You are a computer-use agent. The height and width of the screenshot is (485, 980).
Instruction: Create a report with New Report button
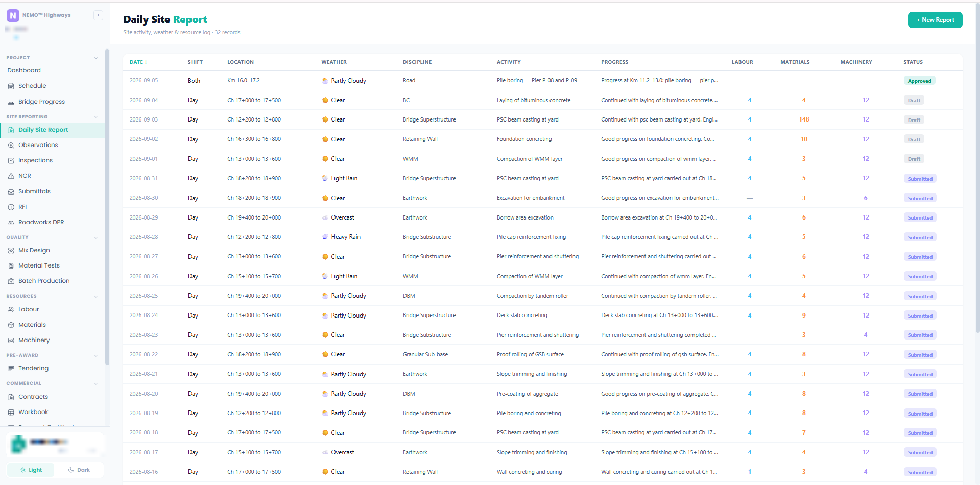(935, 20)
